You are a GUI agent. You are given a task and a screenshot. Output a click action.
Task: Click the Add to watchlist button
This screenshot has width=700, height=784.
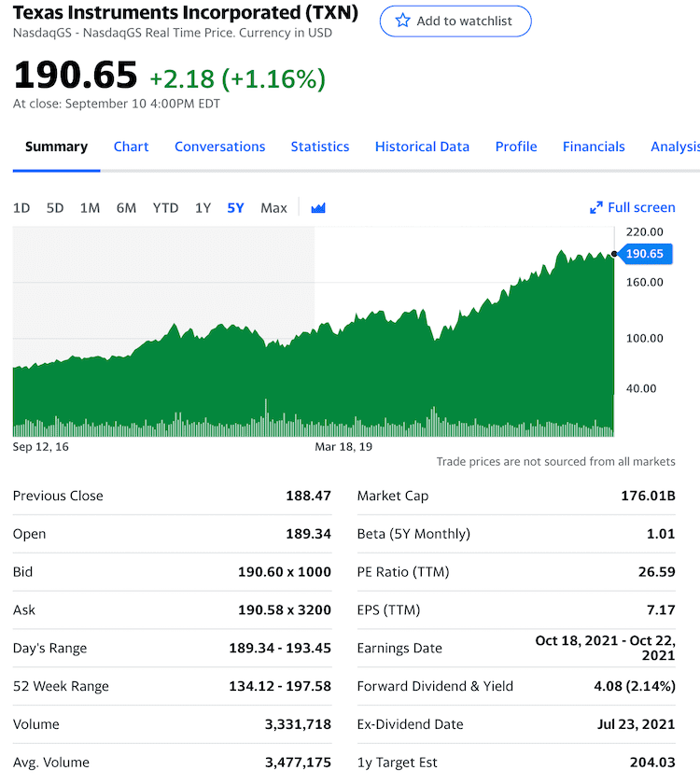click(x=455, y=21)
